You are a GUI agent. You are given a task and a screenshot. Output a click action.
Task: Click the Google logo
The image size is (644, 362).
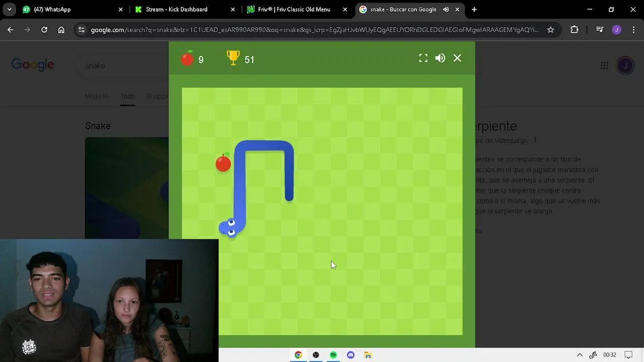click(33, 65)
